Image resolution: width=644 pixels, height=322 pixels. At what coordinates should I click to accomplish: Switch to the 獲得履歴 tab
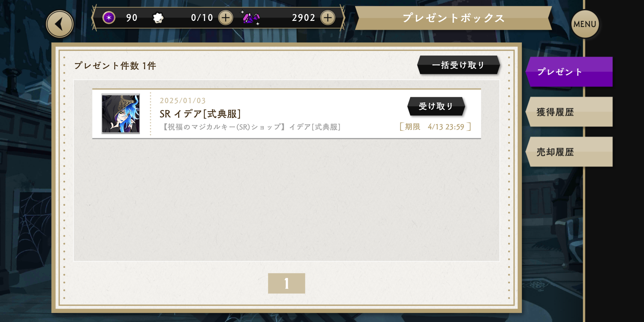[x=569, y=112]
